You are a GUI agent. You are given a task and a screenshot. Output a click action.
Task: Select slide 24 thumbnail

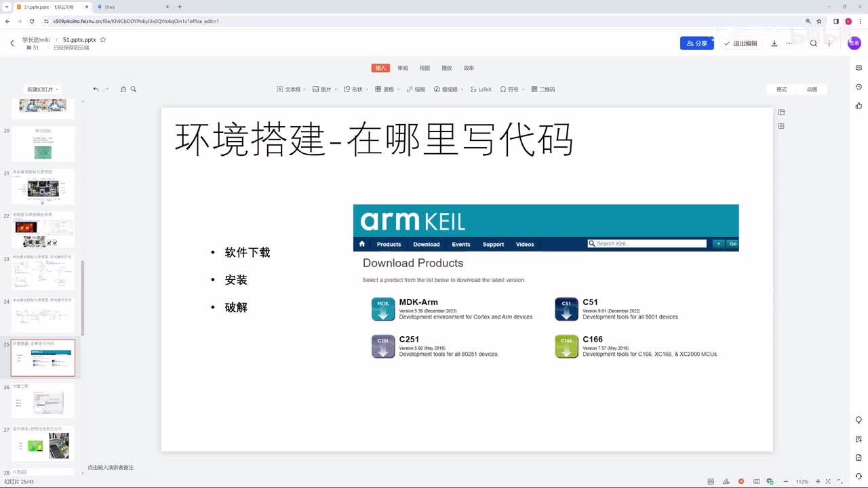[x=43, y=315]
